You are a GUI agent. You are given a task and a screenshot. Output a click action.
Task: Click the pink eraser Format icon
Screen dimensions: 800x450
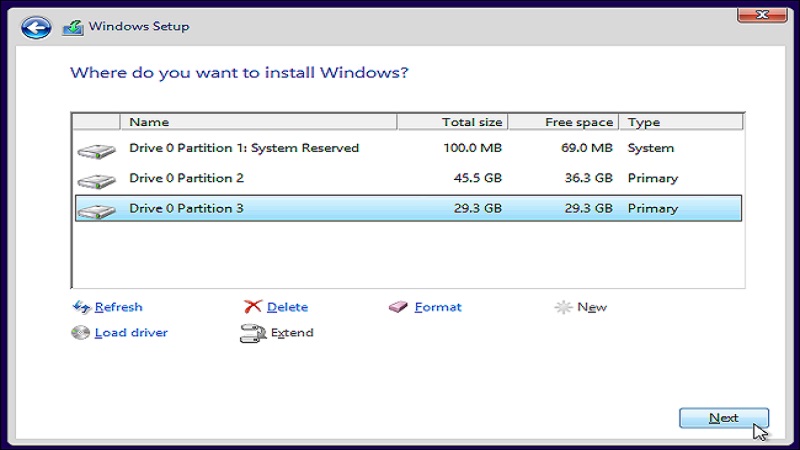[398, 307]
